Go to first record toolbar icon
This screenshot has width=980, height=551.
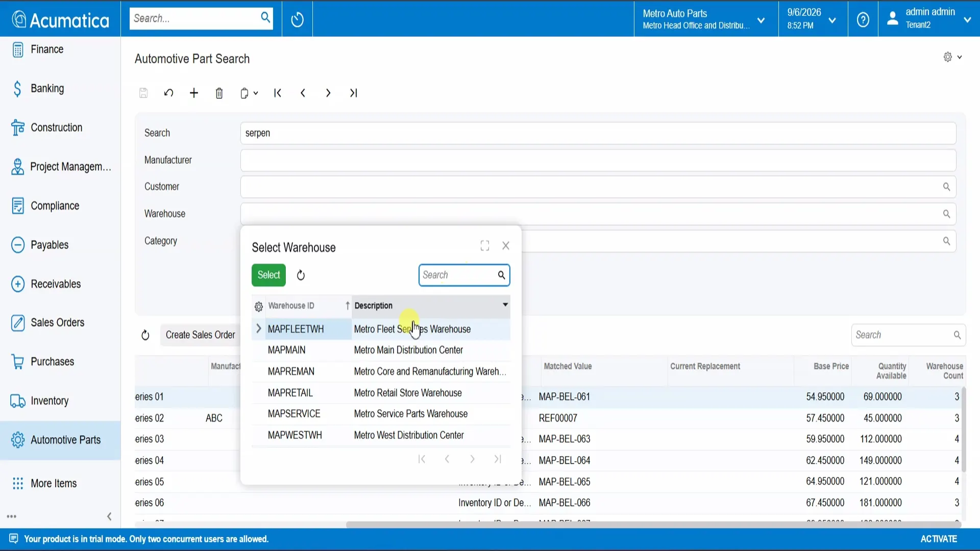pyautogui.click(x=278, y=93)
